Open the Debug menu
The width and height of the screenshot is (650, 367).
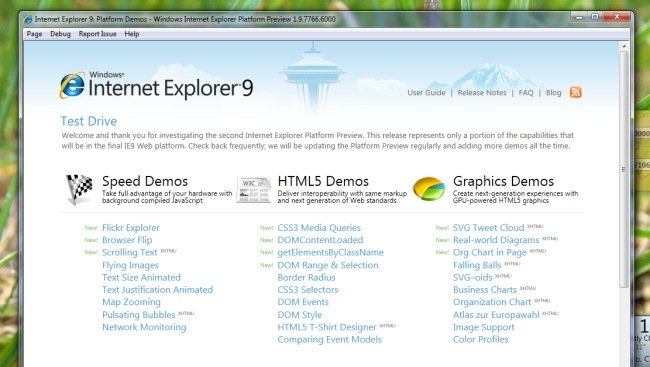coord(61,34)
